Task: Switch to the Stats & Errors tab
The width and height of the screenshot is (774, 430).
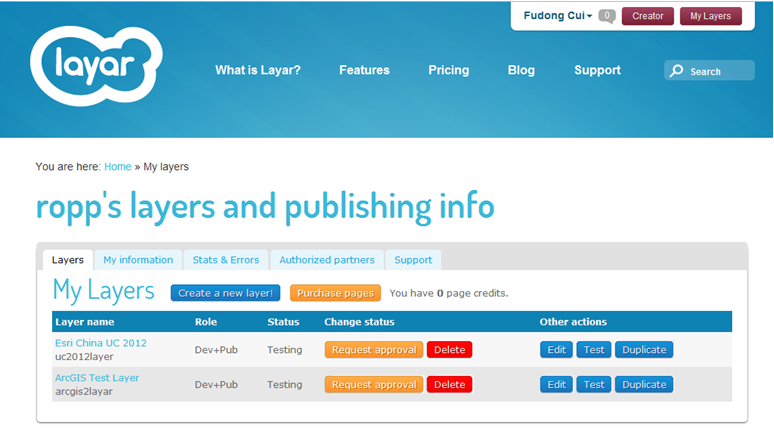Action: [226, 260]
